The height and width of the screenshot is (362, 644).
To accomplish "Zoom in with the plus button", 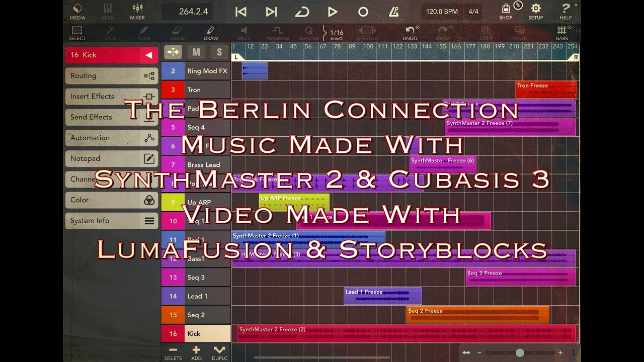I will 560,353.
